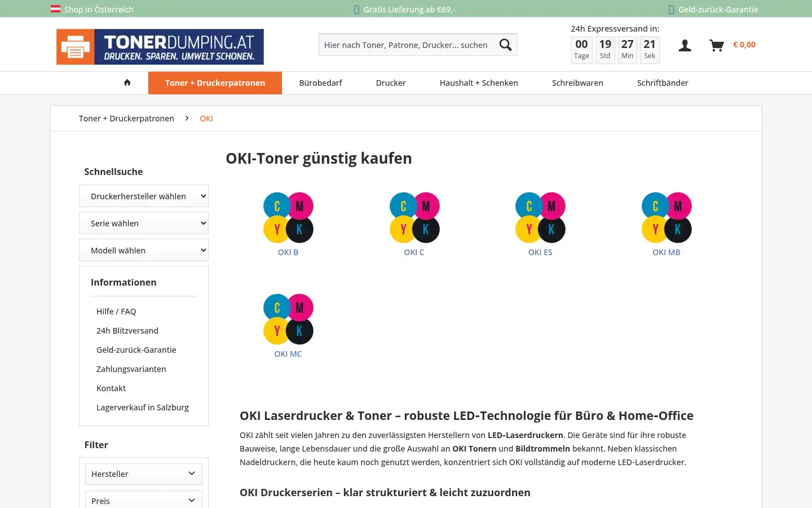Image resolution: width=812 pixels, height=508 pixels.
Task: Open the Drucker menu
Action: click(x=391, y=83)
